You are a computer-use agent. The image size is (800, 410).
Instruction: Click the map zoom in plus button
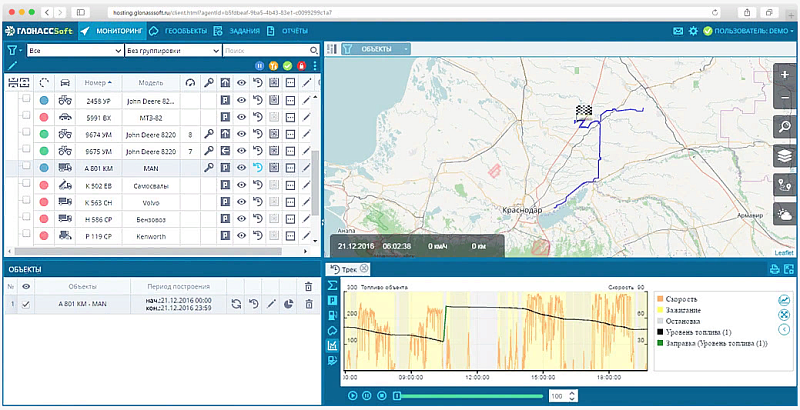[x=785, y=76]
